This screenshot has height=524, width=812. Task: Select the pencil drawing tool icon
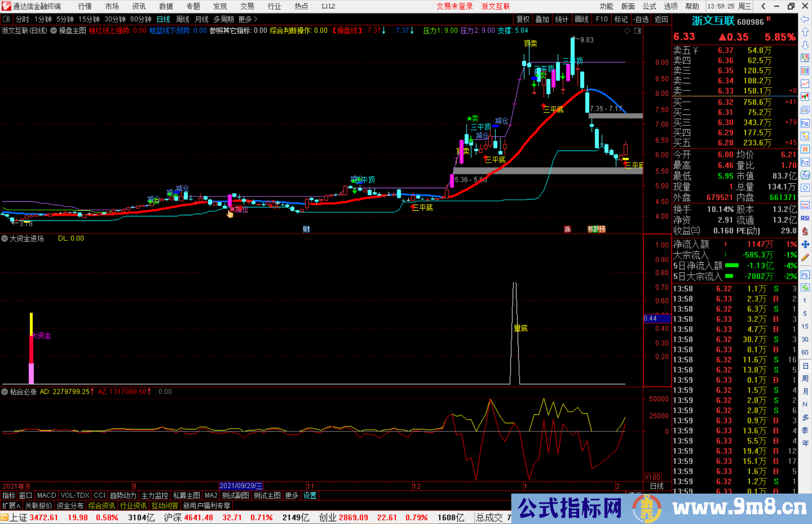tap(805, 257)
